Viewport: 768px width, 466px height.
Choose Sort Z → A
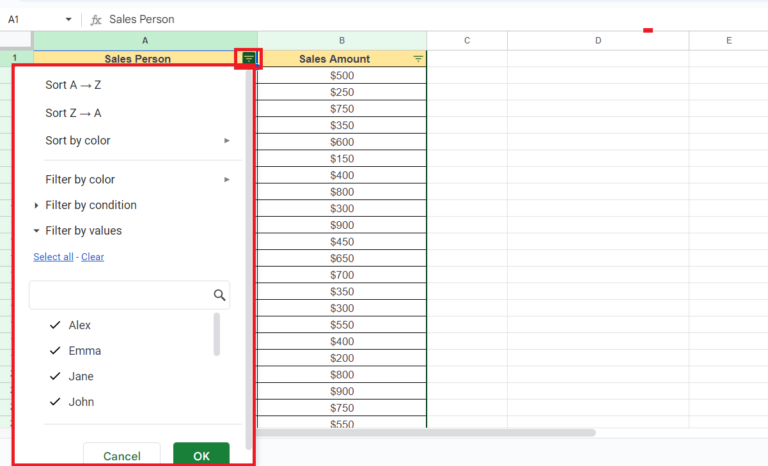[x=73, y=113]
